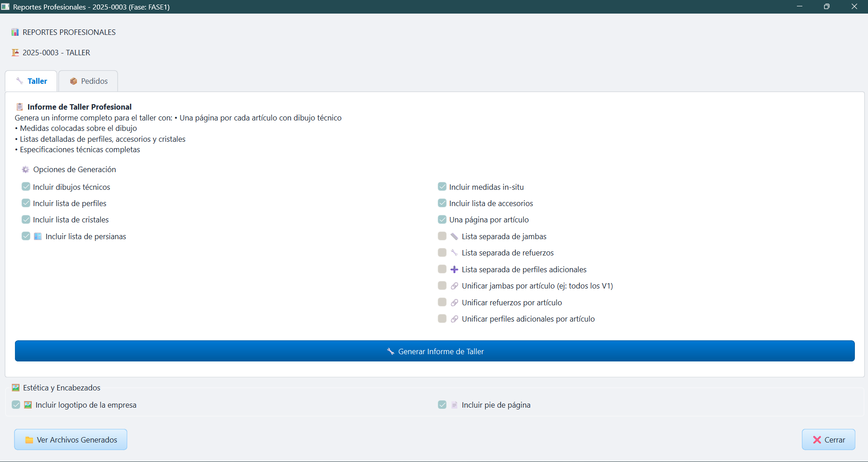Click the tool icon beside Lista separada de jambas

454,236
